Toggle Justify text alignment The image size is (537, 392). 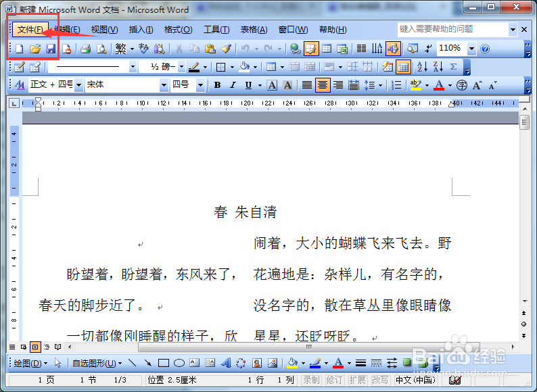[x=307, y=85]
